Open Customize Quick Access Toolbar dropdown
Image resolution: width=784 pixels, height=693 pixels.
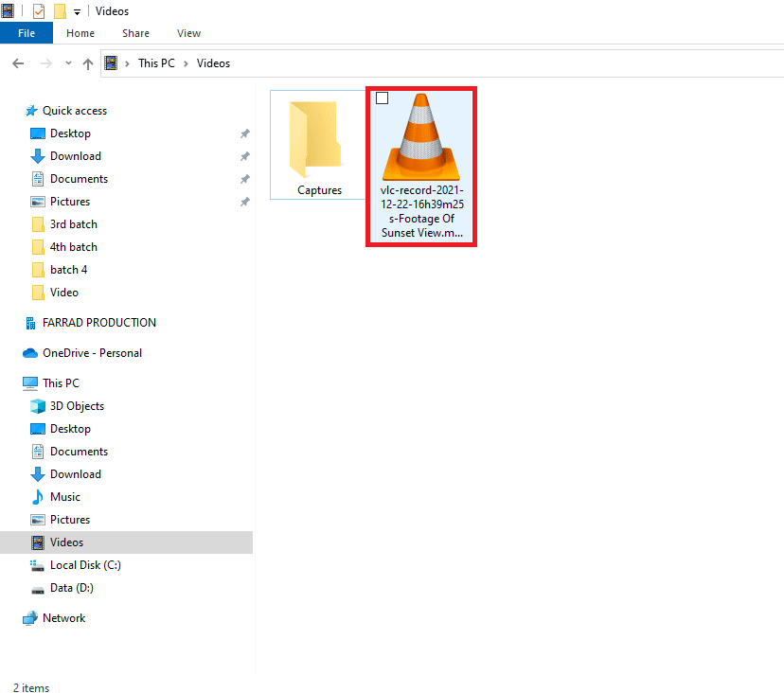coord(77,11)
